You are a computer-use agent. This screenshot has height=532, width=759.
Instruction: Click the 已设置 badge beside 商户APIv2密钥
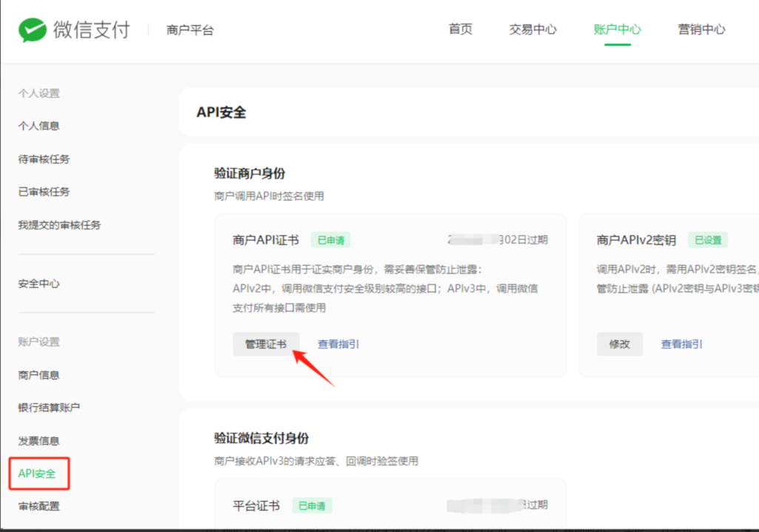coord(708,240)
